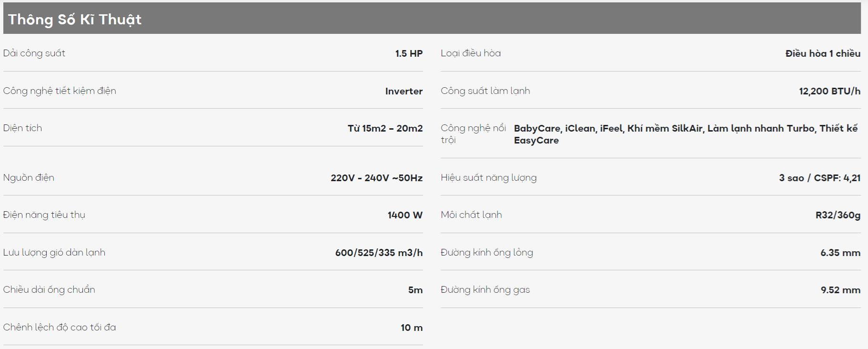
Task: Click the "Diện tích" row label
Action: coord(22,128)
